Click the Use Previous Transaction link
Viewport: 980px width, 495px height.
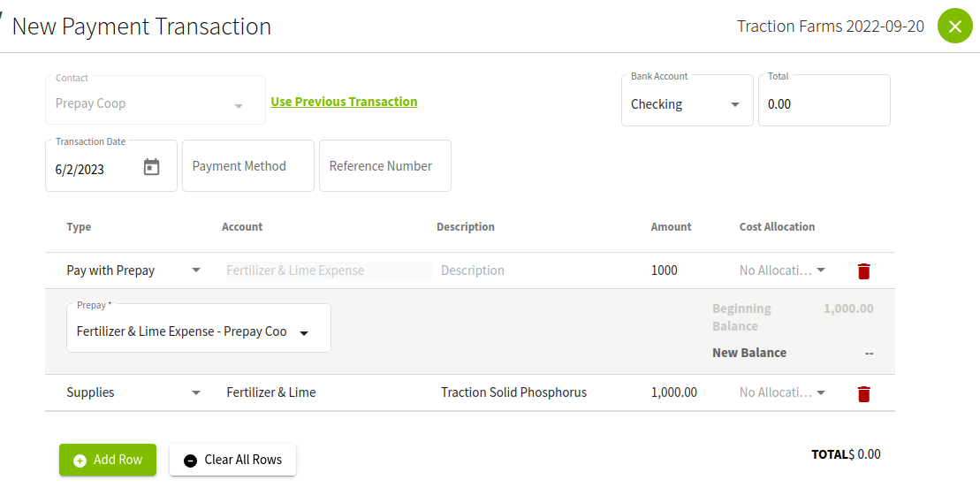(344, 102)
